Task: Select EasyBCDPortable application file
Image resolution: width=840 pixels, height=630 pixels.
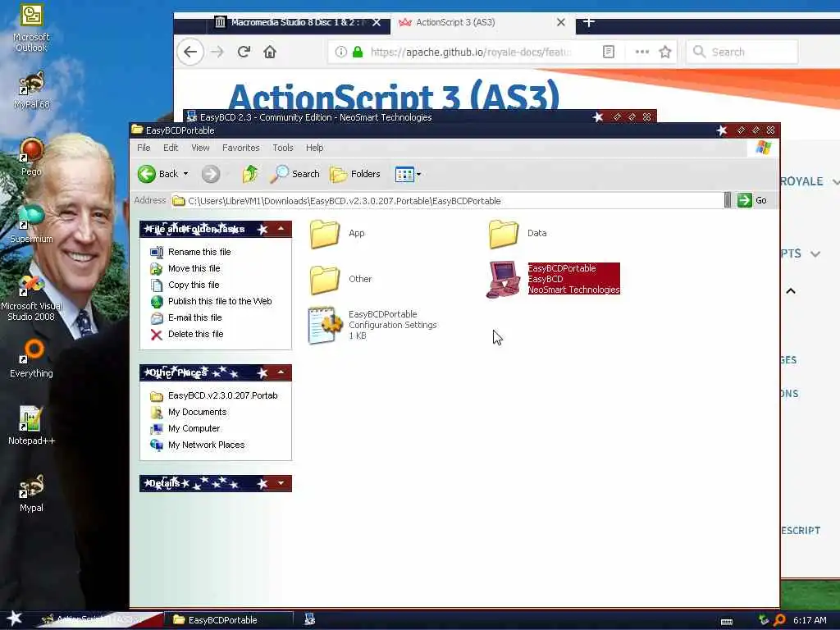Action: click(x=553, y=279)
